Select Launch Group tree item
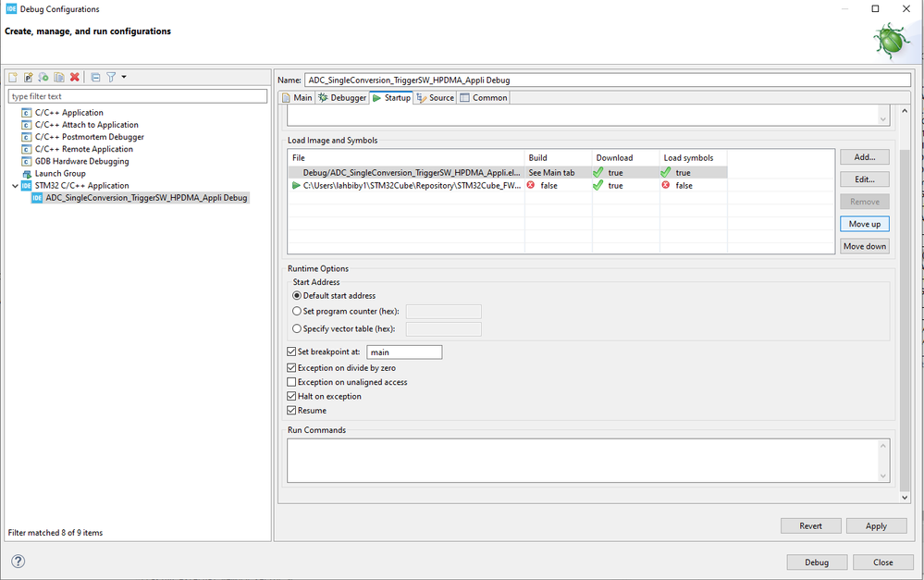924x580 pixels. point(59,173)
